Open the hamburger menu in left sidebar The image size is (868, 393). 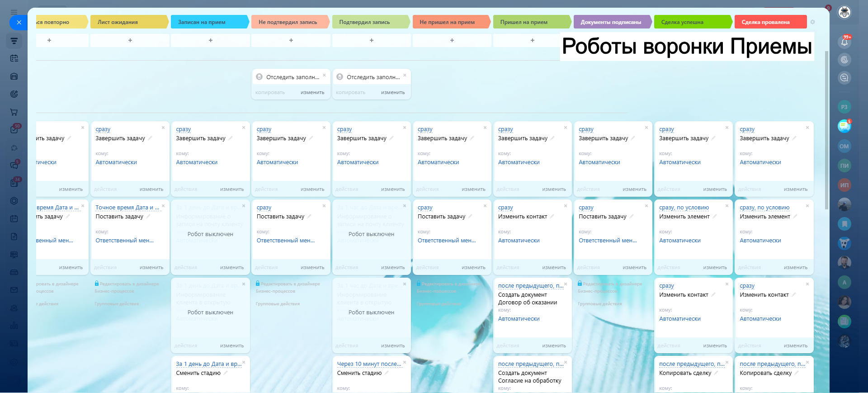[x=14, y=12]
